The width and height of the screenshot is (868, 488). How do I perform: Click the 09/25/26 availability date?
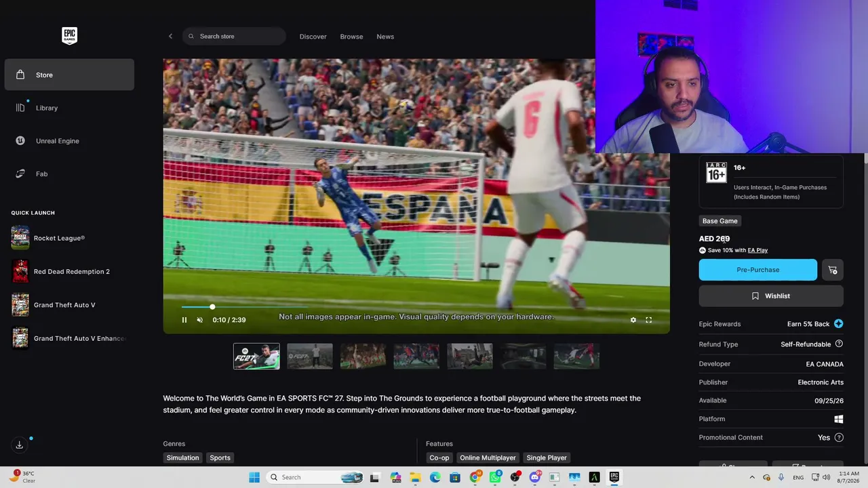[829, 401]
